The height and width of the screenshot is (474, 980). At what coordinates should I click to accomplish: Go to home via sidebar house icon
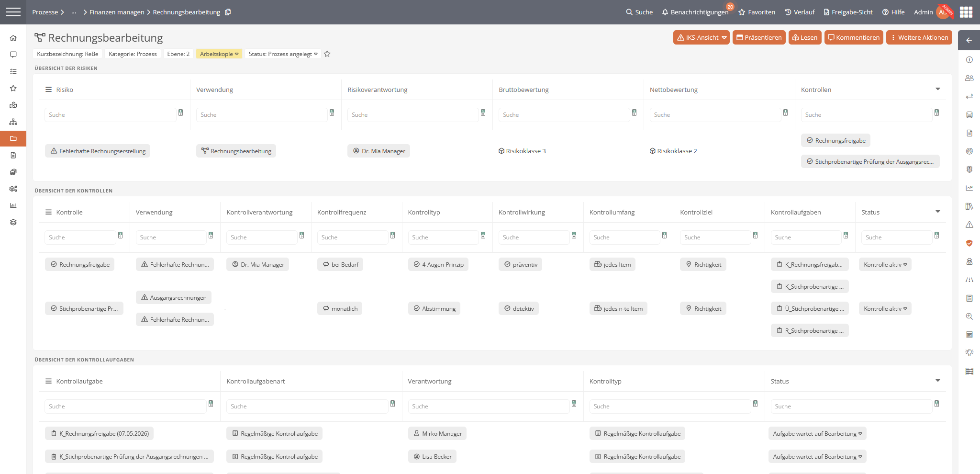click(13, 38)
